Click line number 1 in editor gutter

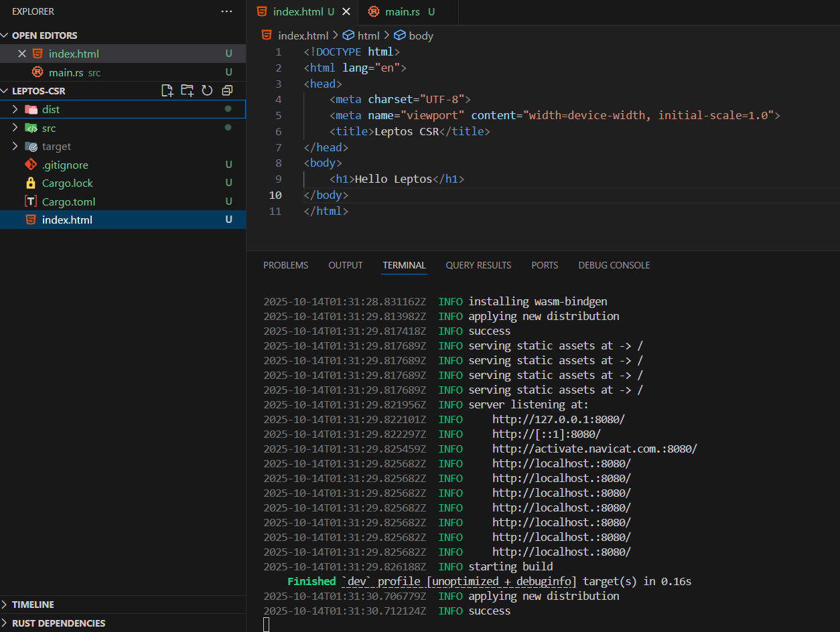(279, 52)
